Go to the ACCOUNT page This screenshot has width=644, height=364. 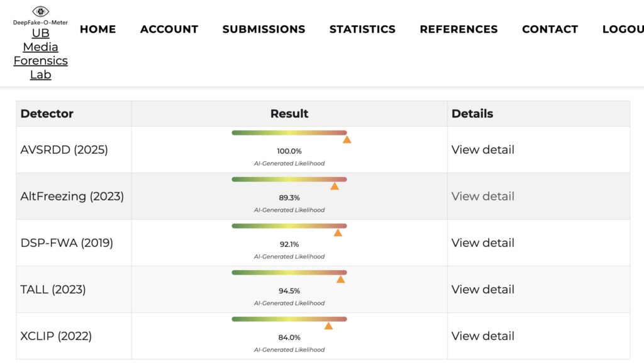tap(169, 29)
